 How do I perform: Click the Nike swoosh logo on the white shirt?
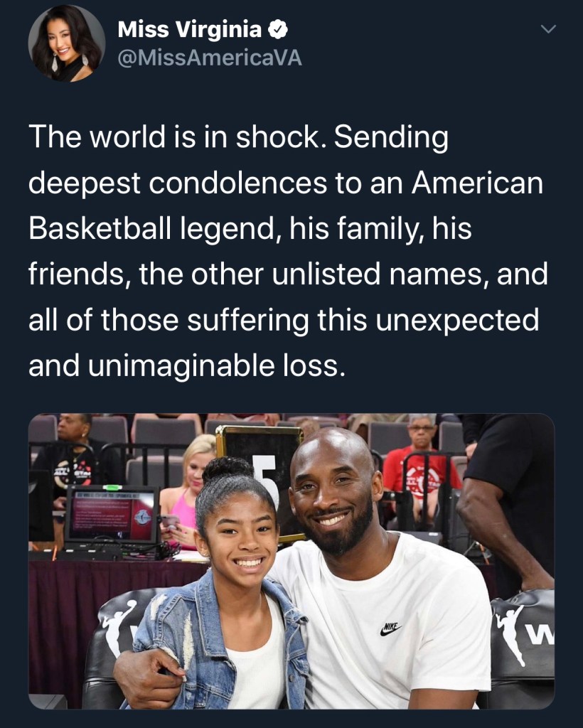390,628
